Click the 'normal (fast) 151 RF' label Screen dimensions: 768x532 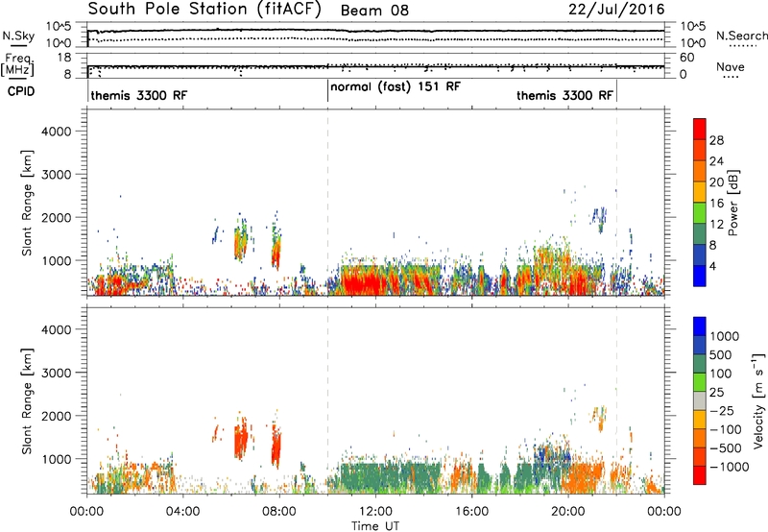click(x=396, y=86)
